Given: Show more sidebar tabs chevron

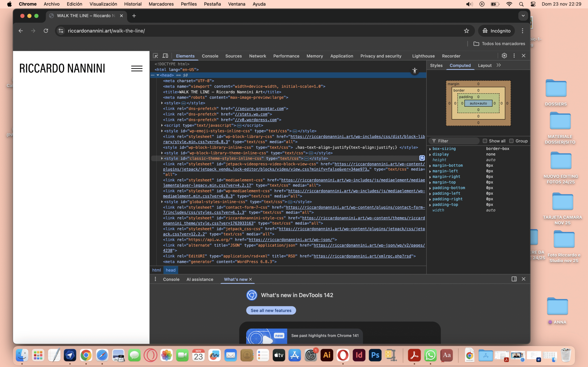Looking at the screenshot, I should (x=499, y=65).
